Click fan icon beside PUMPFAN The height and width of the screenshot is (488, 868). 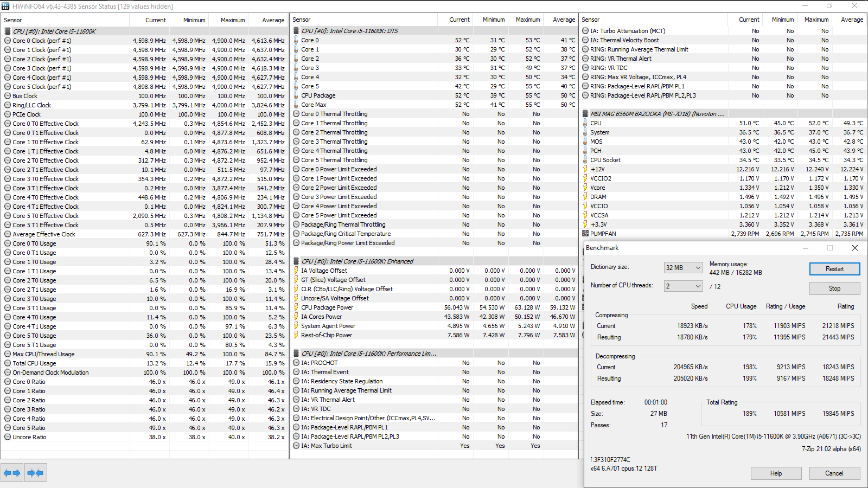click(x=585, y=234)
